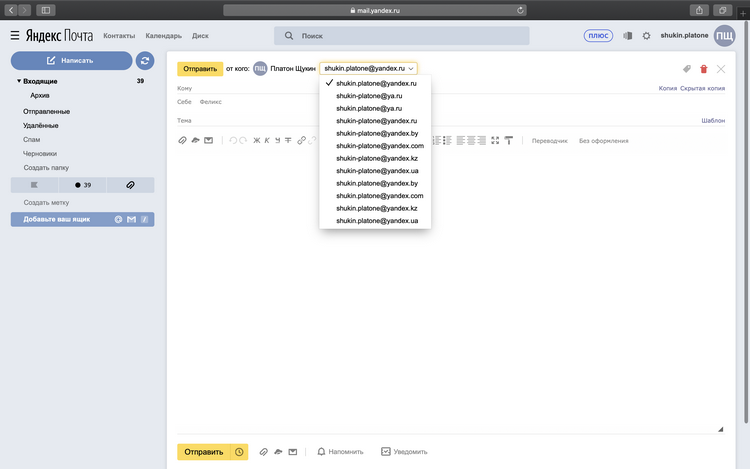
Task: Collapse the Входящие folder triangle
Action: (19, 81)
